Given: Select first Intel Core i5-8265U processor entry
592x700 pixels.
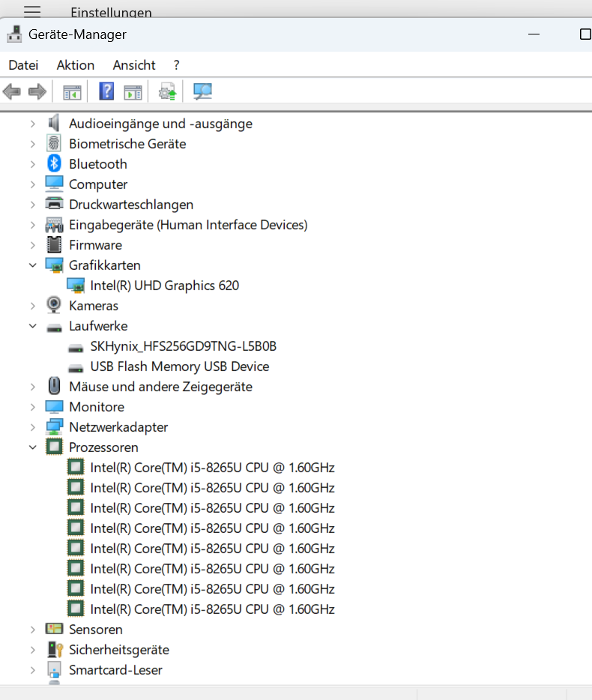Looking at the screenshot, I should [212, 468].
